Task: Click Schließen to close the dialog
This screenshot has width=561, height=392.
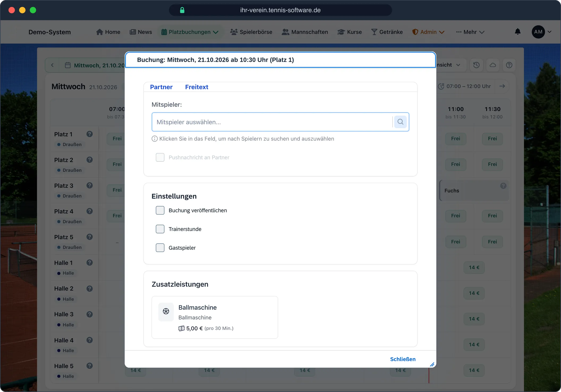Action: (403, 359)
